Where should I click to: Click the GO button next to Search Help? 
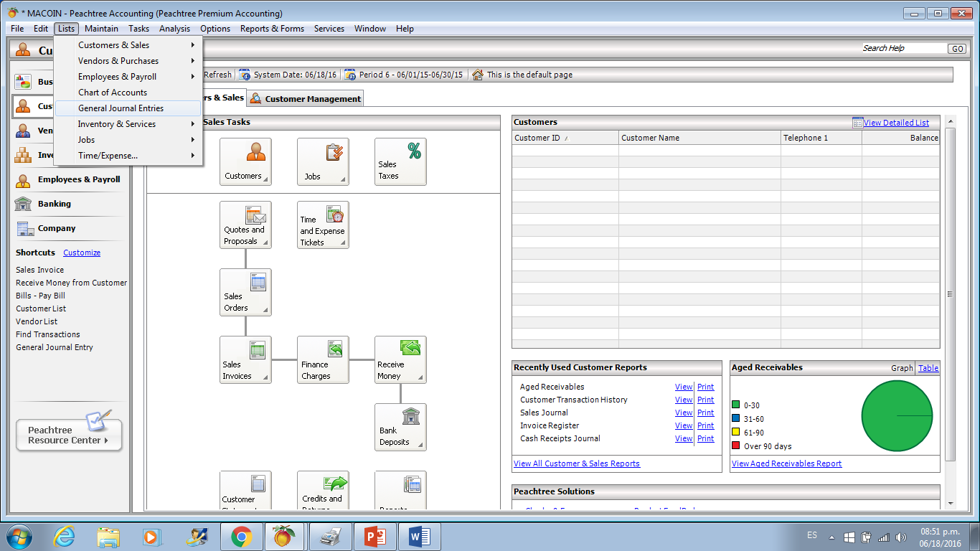pyautogui.click(x=956, y=48)
